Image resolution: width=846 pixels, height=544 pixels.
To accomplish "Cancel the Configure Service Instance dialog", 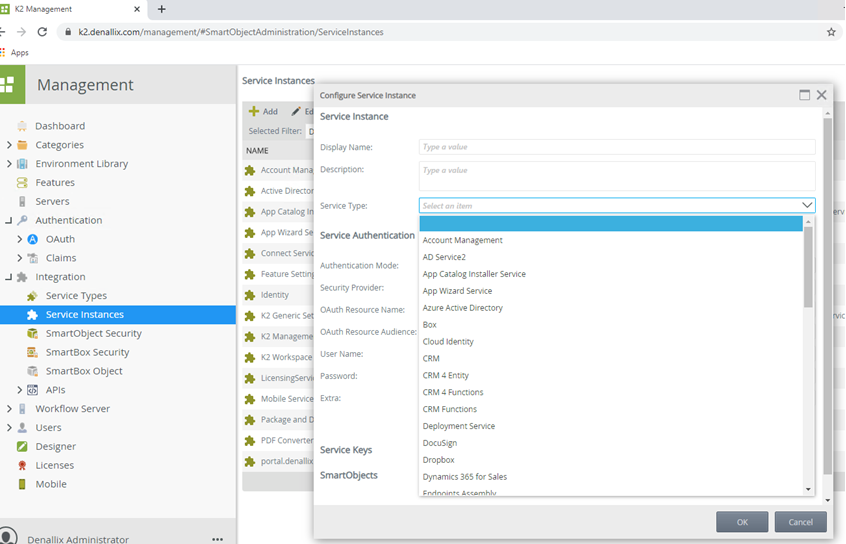I will (800, 522).
